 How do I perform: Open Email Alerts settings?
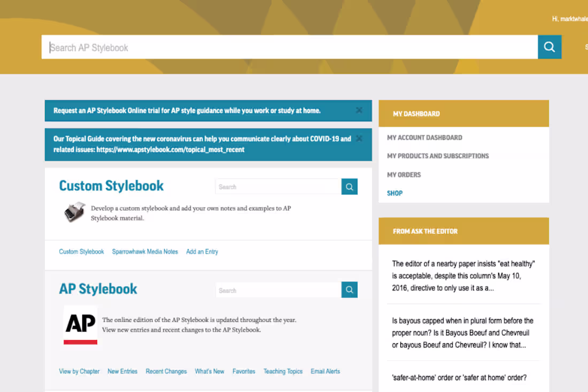point(325,371)
